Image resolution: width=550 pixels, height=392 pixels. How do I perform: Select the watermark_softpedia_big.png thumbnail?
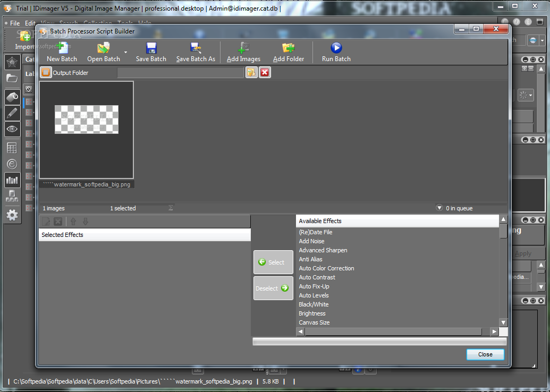coord(86,130)
